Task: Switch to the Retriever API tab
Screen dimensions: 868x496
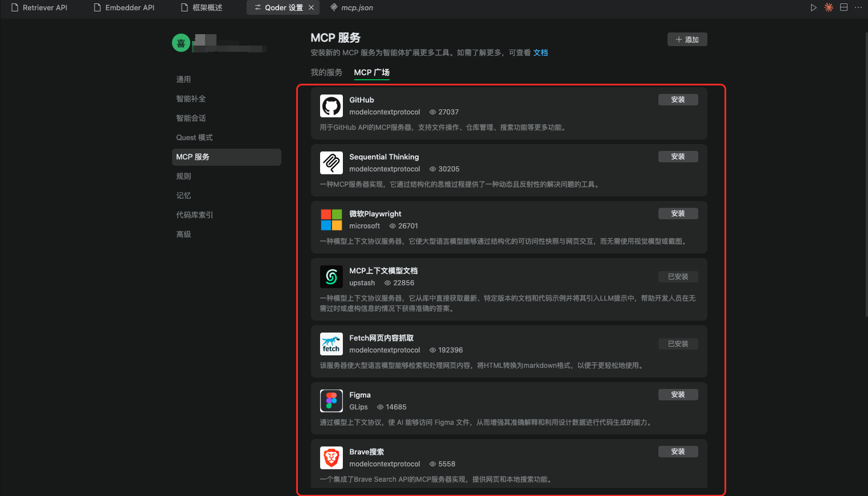Action: pos(39,7)
